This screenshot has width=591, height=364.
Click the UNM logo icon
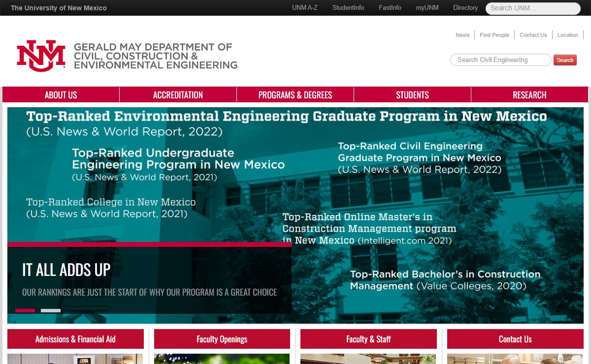[41, 56]
